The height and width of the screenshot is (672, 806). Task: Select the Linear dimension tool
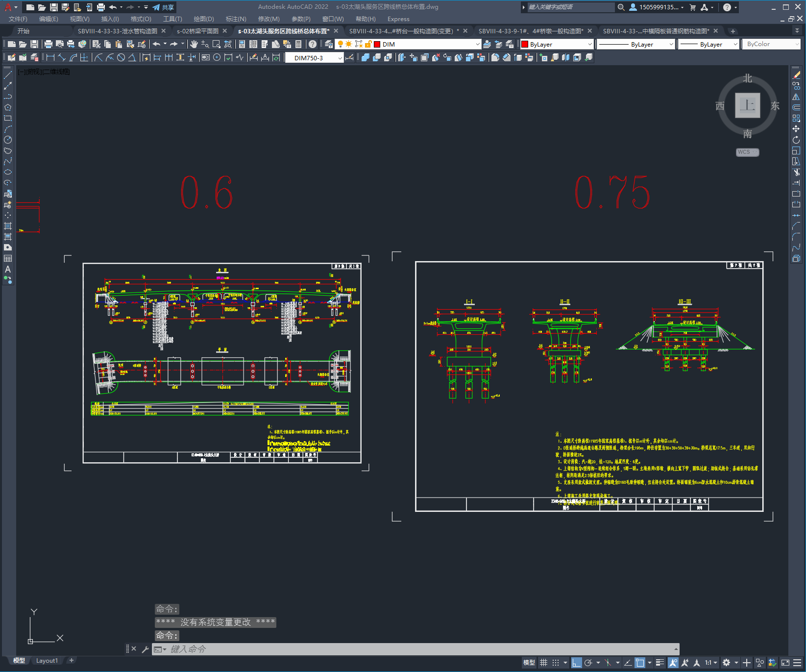click(x=50, y=57)
